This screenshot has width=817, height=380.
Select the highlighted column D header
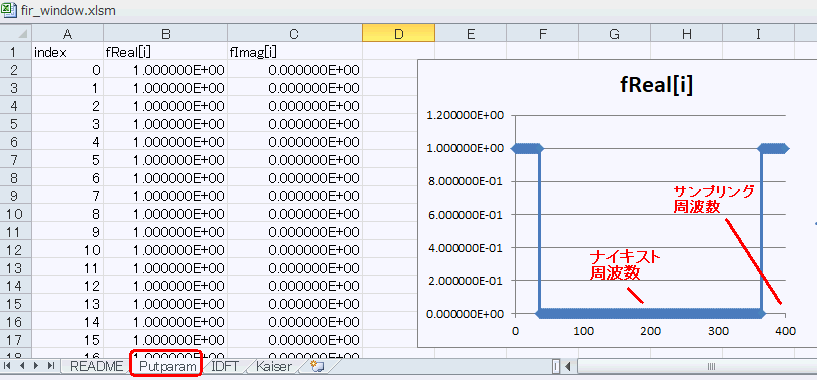399,34
